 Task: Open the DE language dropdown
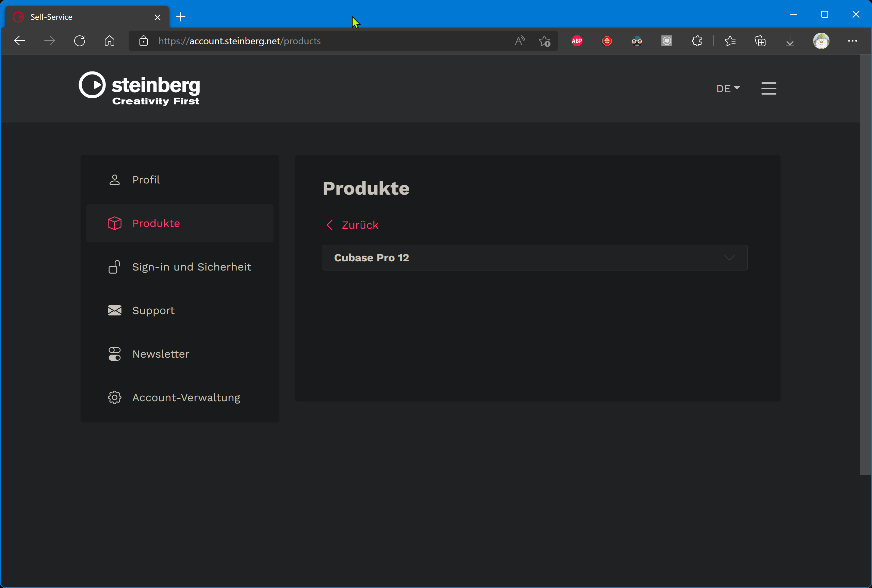coord(728,88)
